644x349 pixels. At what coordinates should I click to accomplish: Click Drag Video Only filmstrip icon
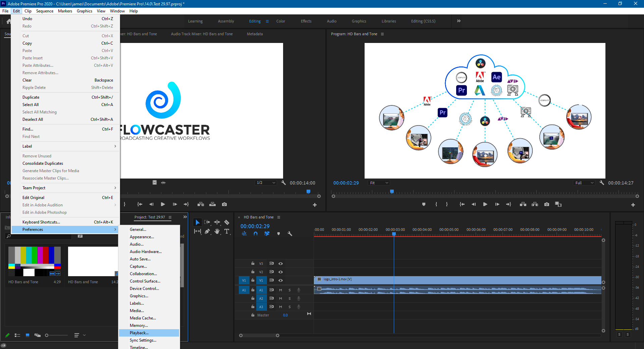[155, 183]
